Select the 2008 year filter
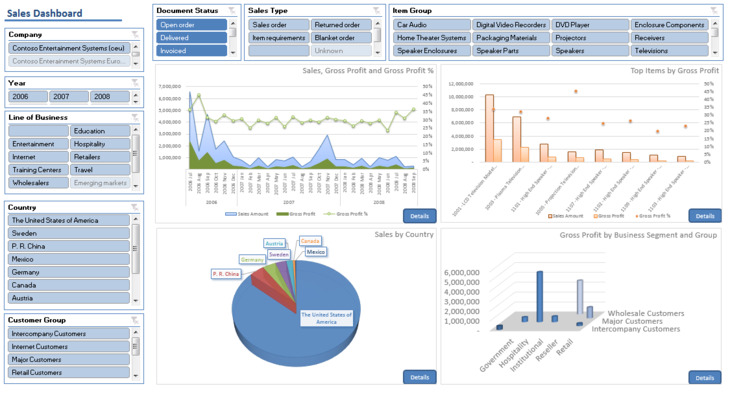The width and height of the screenshot is (730, 393). click(x=110, y=96)
